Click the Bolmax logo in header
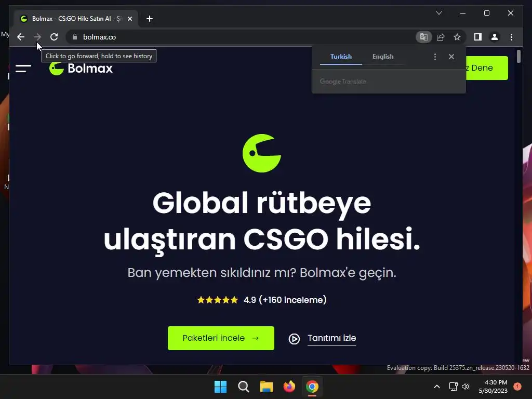This screenshot has width=532, height=399. [81, 69]
